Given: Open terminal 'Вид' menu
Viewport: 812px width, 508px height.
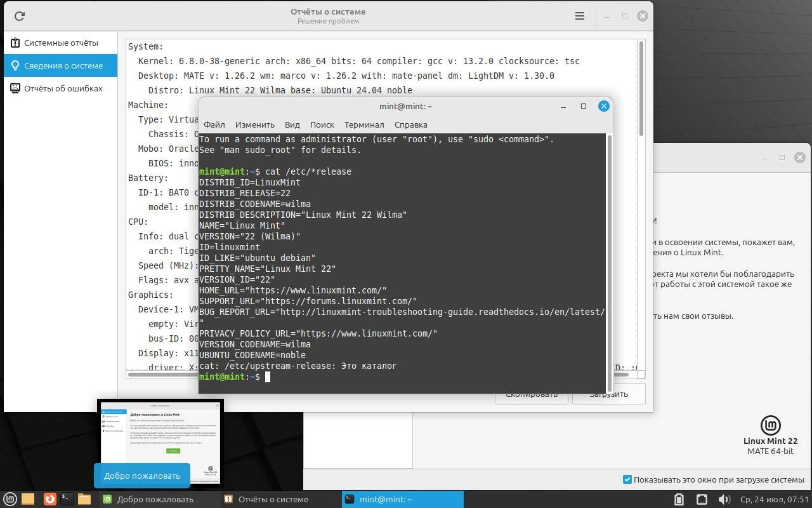Looking at the screenshot, I should [x=292, y=124].
